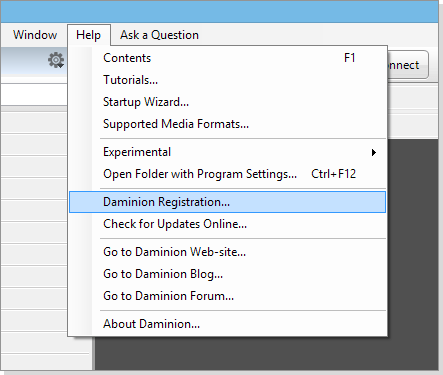The height and width of the screenshot is (375, 443).
Task: Click the gear settings icon
Action: (x=56, y=60)
